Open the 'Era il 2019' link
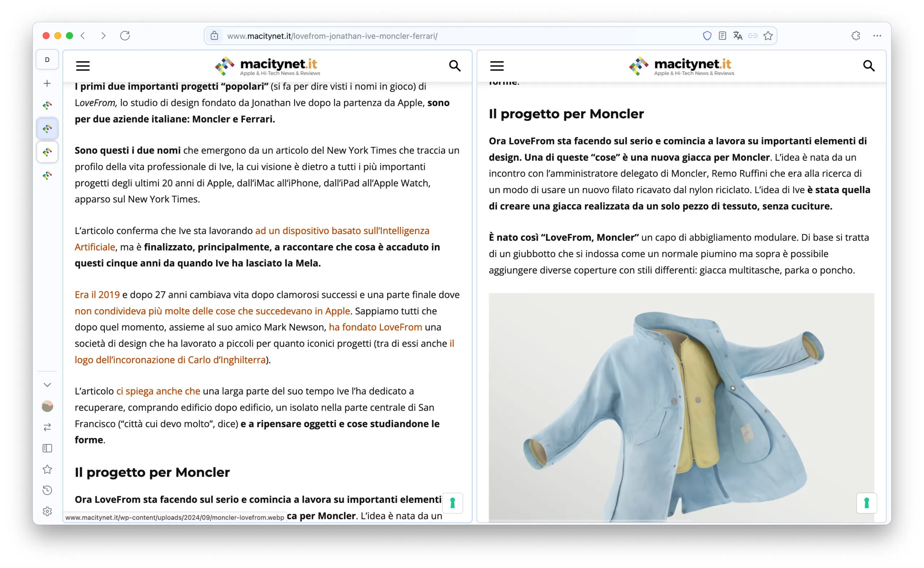 click(x=97, y=295)
